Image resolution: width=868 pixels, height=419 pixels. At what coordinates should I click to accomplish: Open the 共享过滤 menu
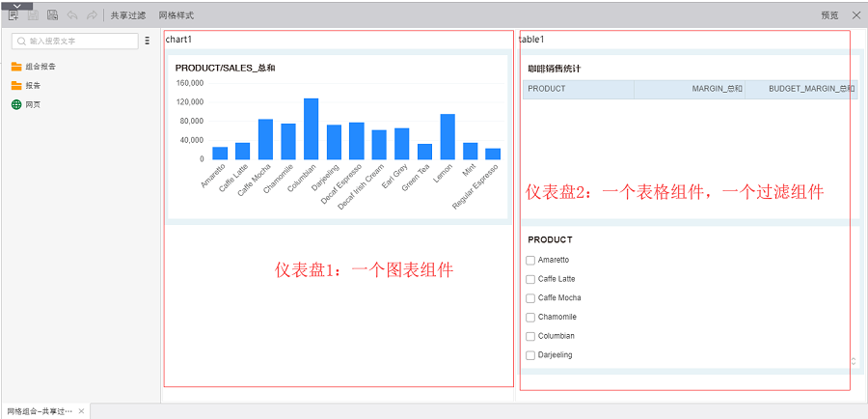click(x=128, y=15)
